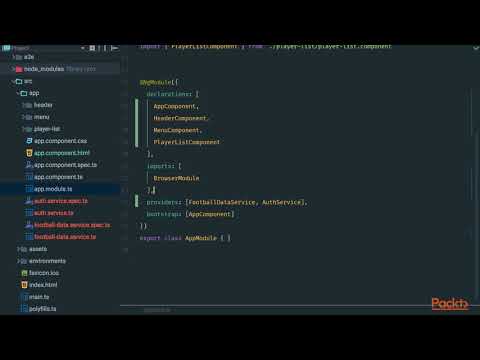This screenshot has height=360, width=480.
Task: Click AuthService in the providers line
Action: click(281, 202)
